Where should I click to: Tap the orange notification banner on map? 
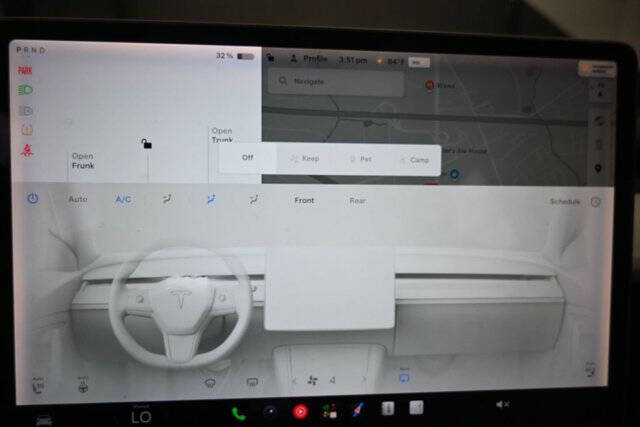[597, 69]
